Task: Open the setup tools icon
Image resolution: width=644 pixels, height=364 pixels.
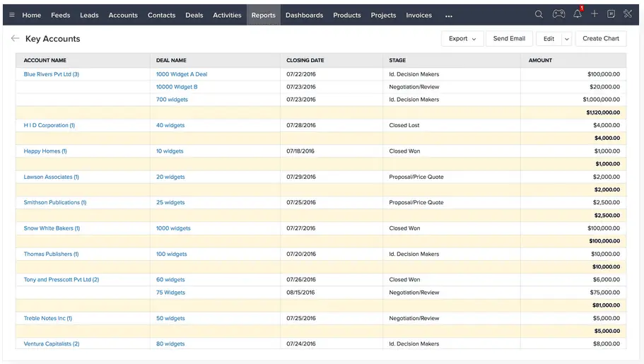Action: [628, 15]
